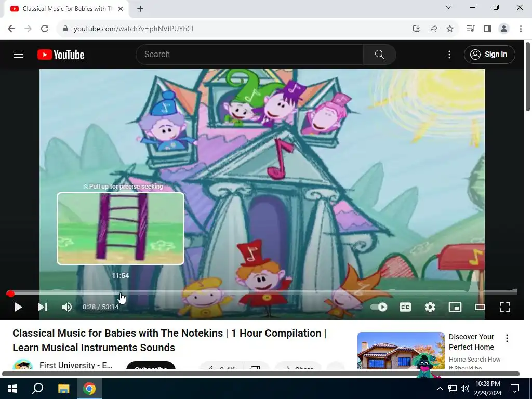Show hidden system tray icons
The image size is (532, 399).
tap(440, 389)
